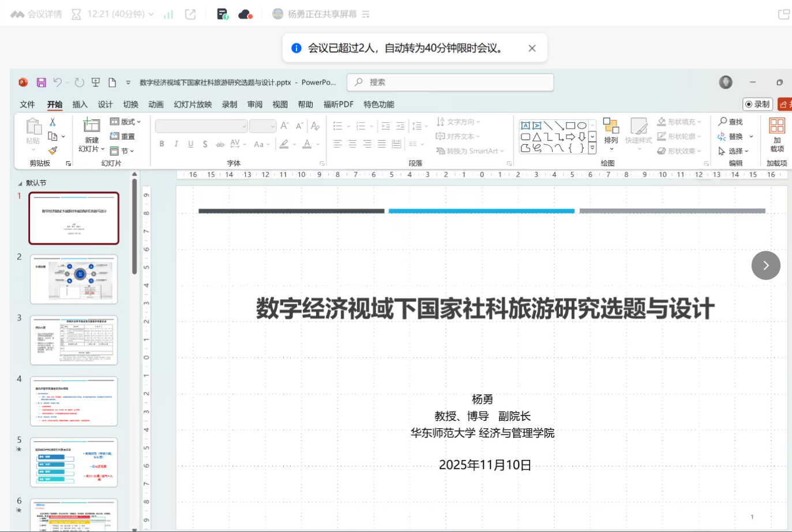Click the cloud recording icon in meeting bar
This screenshot has width=792, height=532.
tap(245, 14)
